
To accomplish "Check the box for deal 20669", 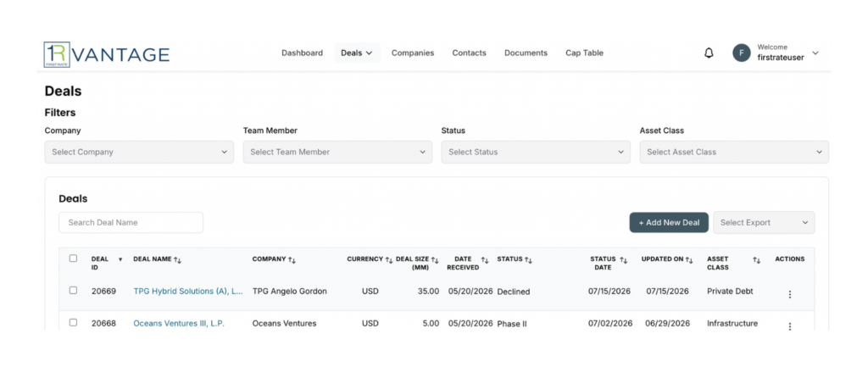I will click(x=73, y=290).
